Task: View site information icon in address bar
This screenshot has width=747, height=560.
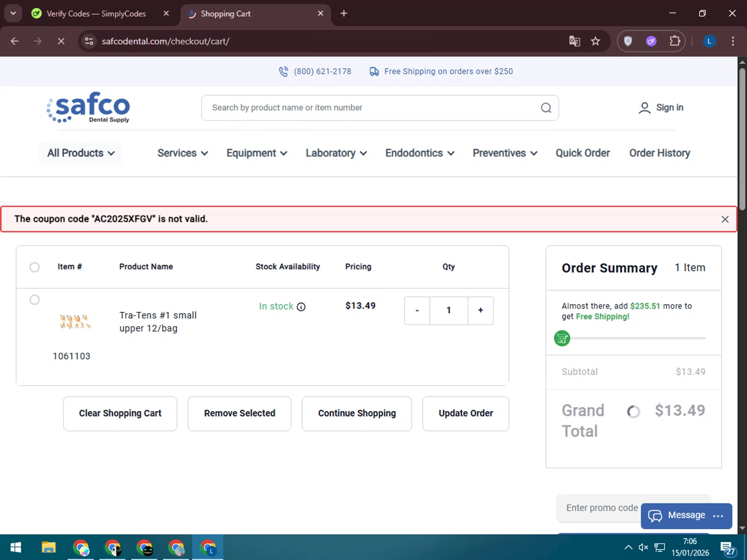Action: point(89,41)
